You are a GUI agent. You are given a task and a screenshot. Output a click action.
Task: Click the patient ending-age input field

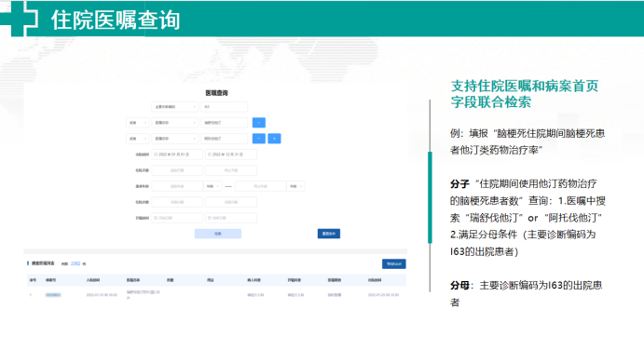(260, 186)
